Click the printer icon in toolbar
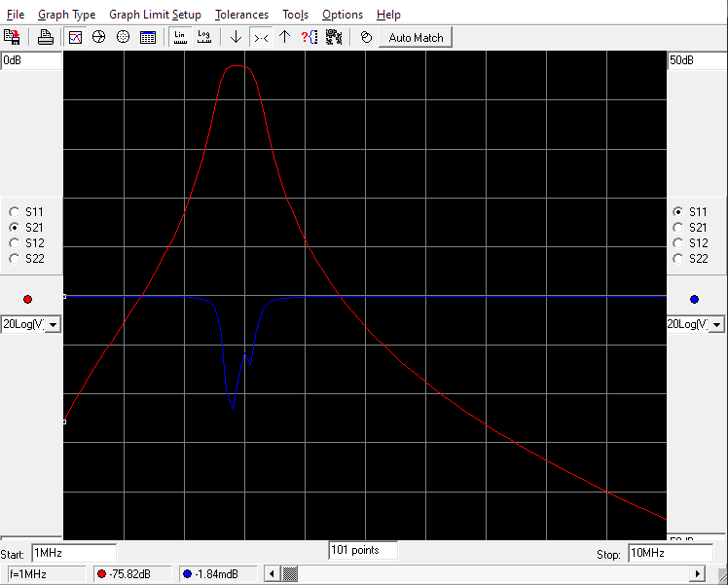This screenshot has width=728, height=585. (x=46, y=37)
